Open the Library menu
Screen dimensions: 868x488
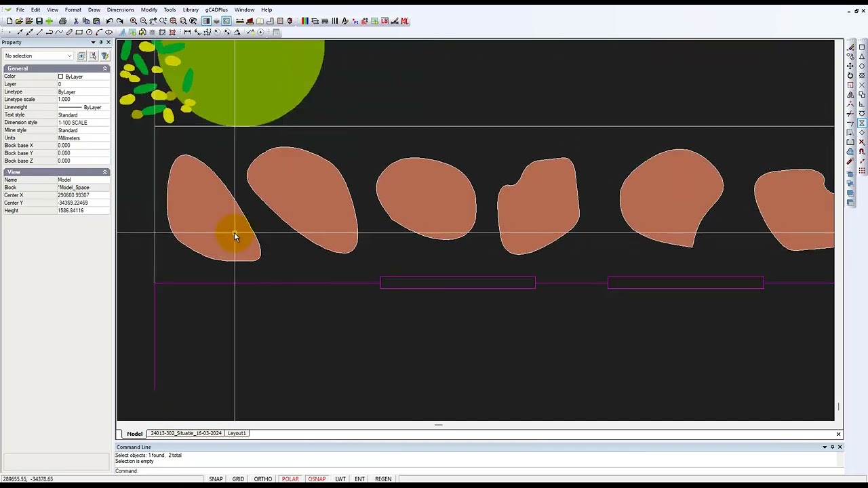pyautogui.click(x=191, y=9)
